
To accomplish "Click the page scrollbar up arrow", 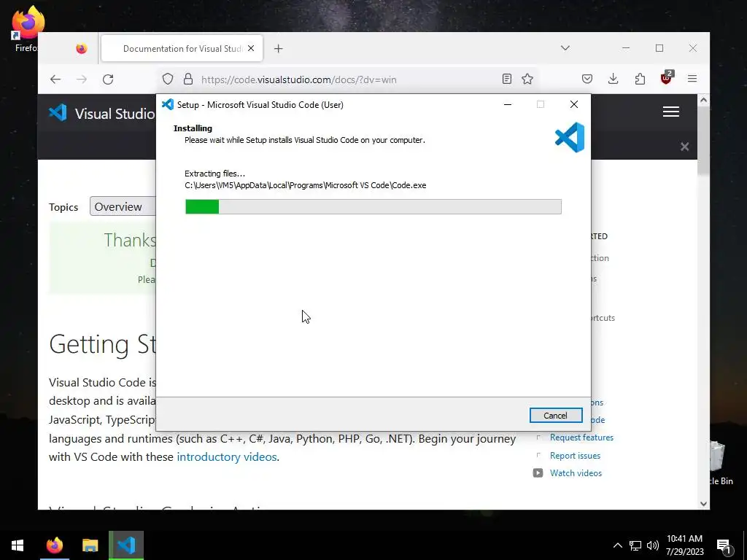I will click(x=704, y=101).
